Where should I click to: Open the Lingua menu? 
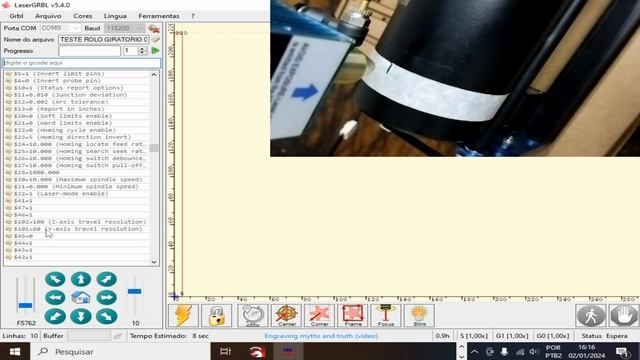click(115, 16)
